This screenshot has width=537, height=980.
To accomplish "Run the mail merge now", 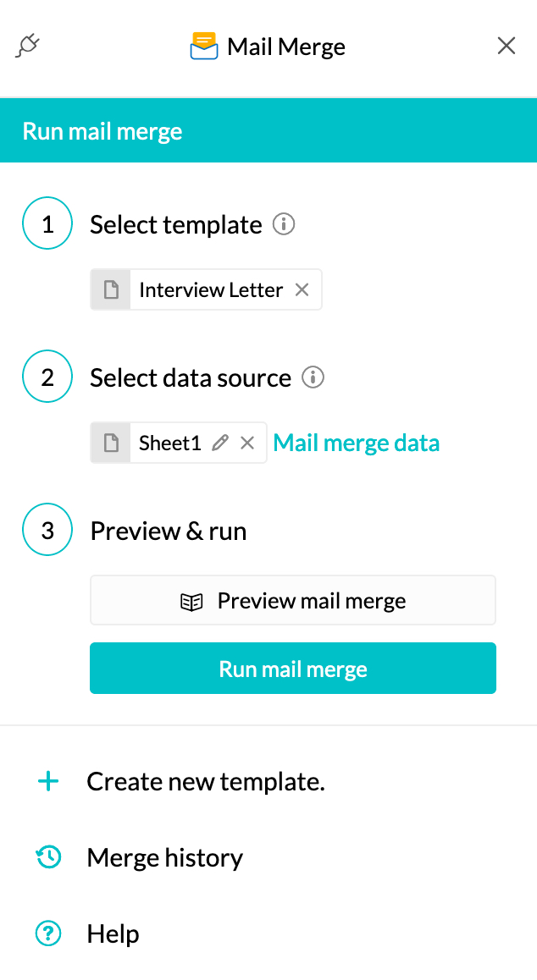I will point(292,668).
